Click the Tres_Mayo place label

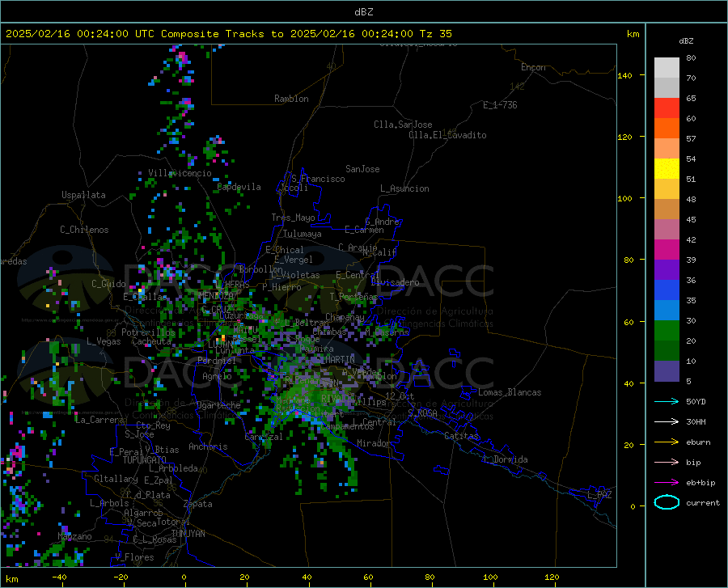tap(293, 218)
